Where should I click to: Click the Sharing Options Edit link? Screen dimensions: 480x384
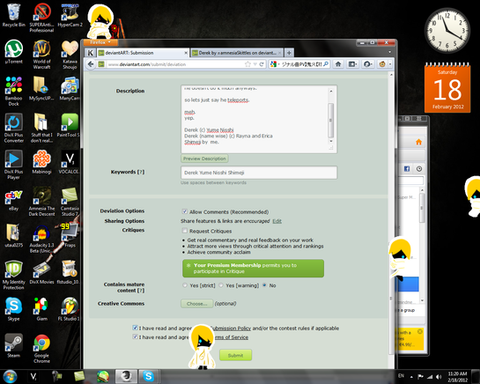[277, 221]
